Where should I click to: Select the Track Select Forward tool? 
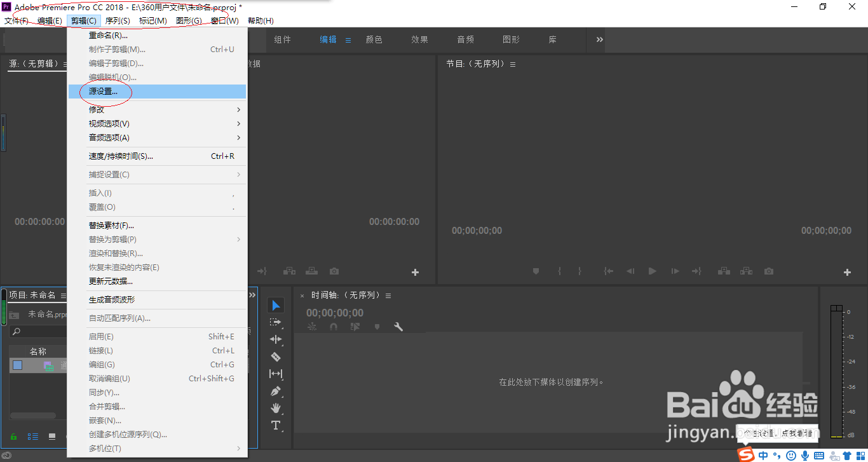click(x=276, y=322)
